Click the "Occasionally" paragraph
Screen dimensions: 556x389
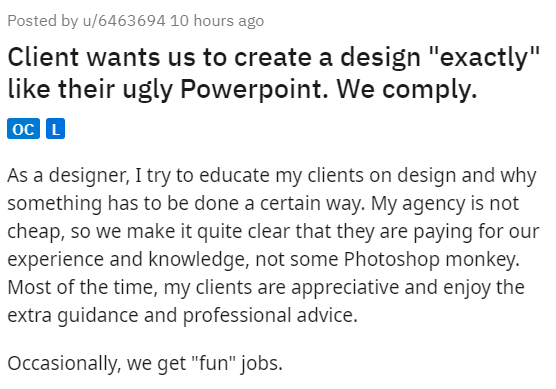[145, 363]
